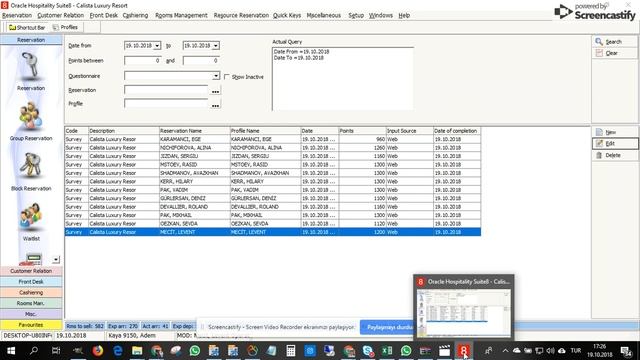The height and width of the screenshot is (360, 640).
Task: Open Skype in the taskbar
Action: click(368, 351)
